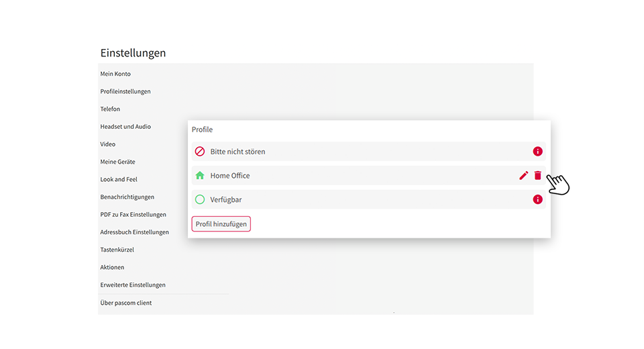
Task: Delete Home Office profile with trash icon
Action: pyautogui.click(x=537, y=176)
